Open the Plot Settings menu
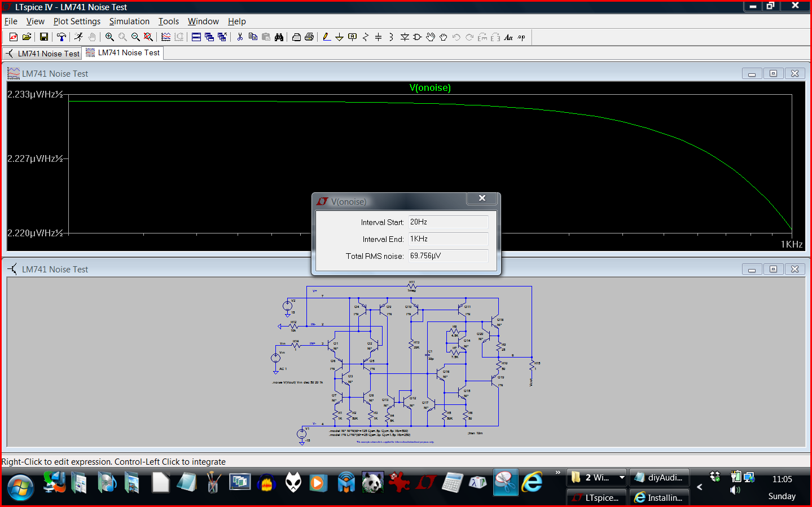The height and width of the screenshot is (507, 812). click(77, 21)
